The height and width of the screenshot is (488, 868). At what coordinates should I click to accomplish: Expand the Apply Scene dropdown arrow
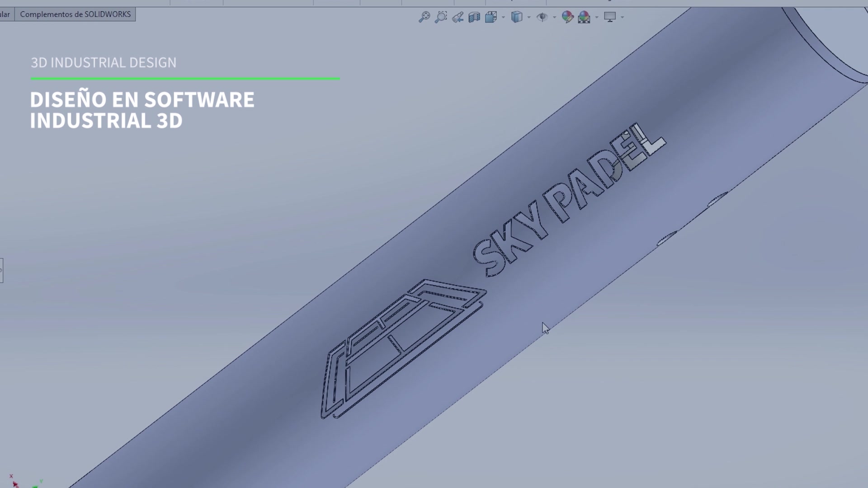pyautogui.click(x=597, y=18)
